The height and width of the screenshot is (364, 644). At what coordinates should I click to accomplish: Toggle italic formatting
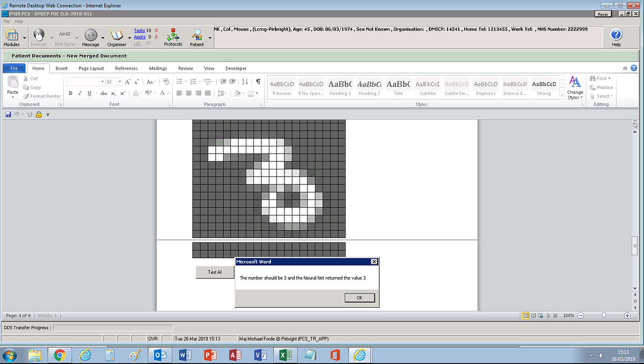point(79,93)
